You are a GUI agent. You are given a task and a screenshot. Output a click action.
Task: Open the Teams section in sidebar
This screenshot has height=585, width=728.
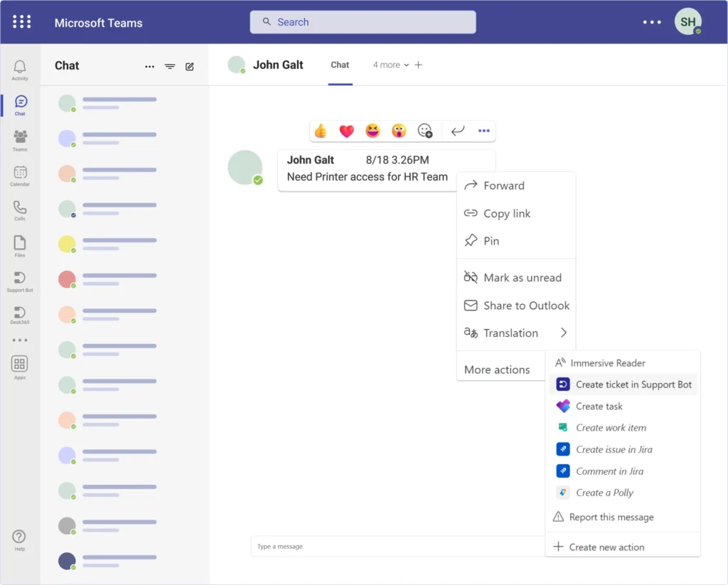point(20,139)
